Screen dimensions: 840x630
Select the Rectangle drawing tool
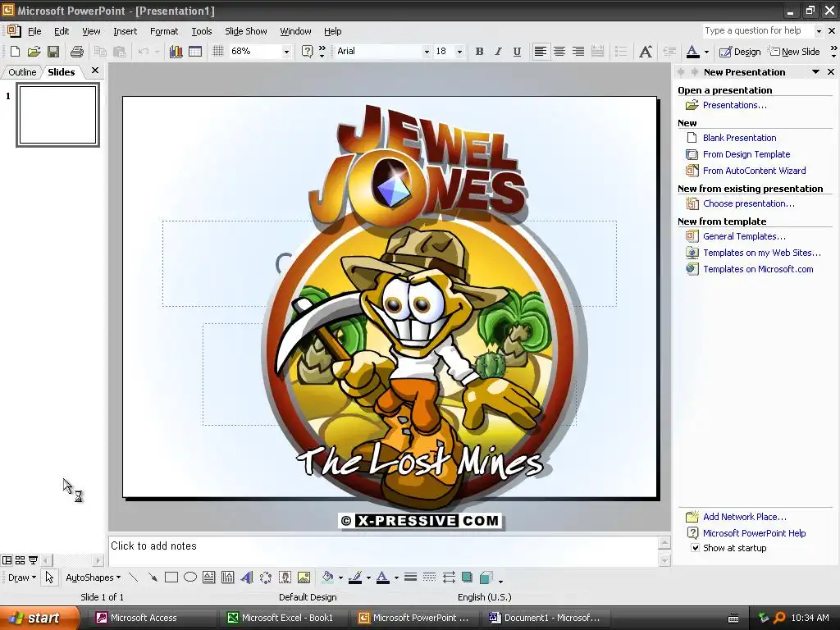[x=171, y=577]
